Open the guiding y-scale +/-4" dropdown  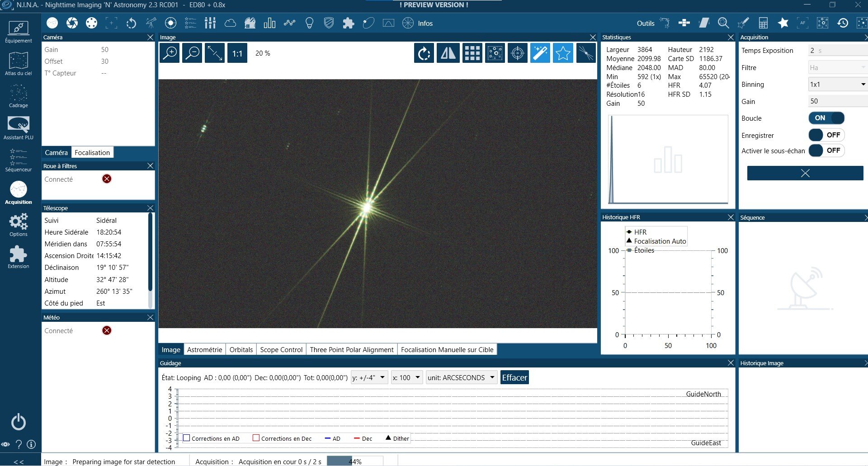369,377
